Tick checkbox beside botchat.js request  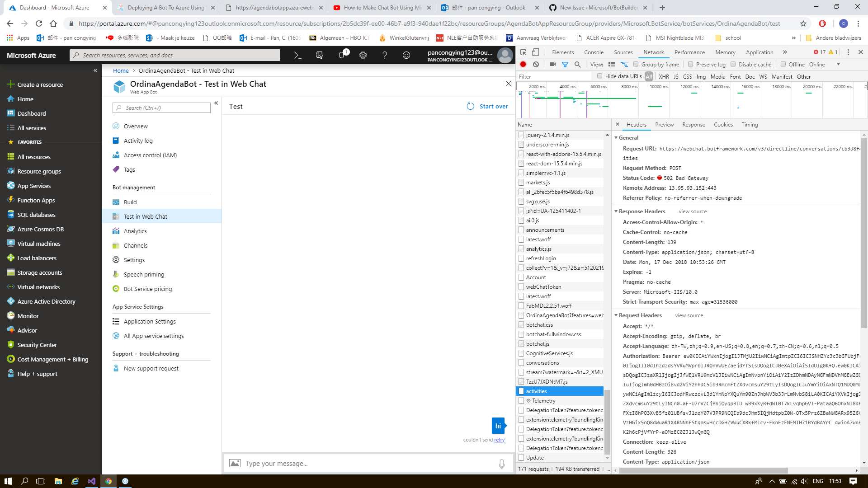521,344
